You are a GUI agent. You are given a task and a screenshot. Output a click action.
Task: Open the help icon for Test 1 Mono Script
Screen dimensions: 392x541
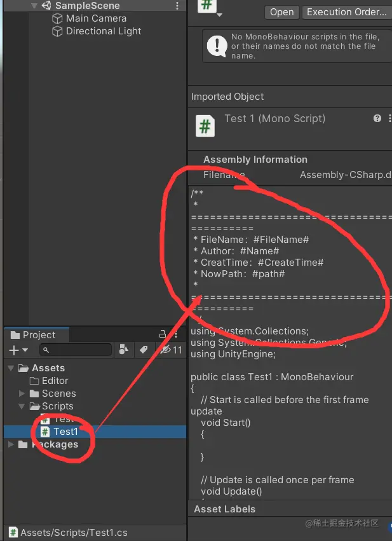point(377,118)
